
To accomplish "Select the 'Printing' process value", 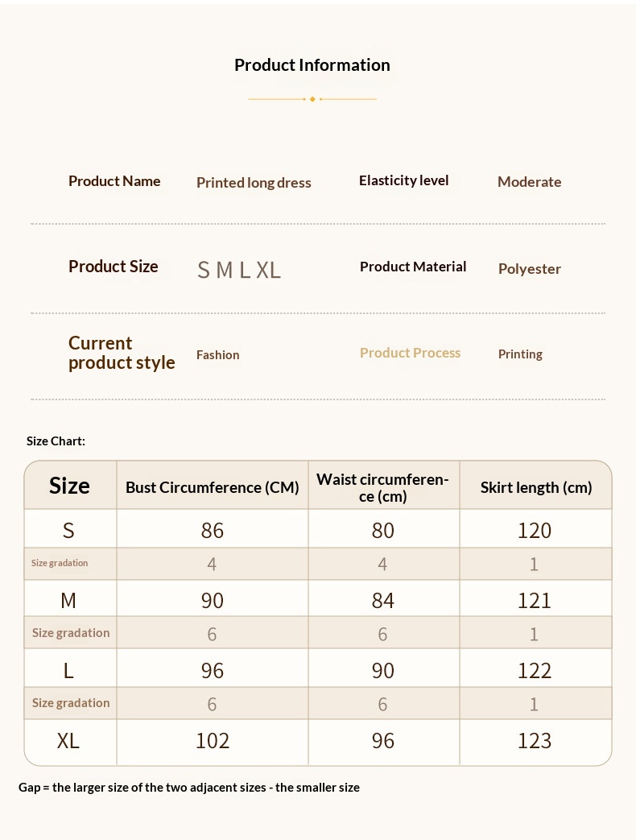I will click(520, 354).
